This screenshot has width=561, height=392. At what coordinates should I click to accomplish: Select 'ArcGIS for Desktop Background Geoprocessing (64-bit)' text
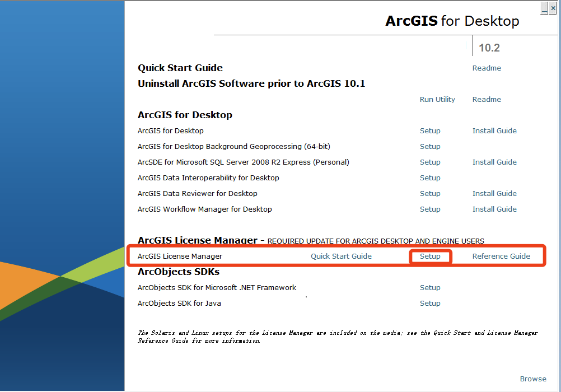(x=233, y=147)
